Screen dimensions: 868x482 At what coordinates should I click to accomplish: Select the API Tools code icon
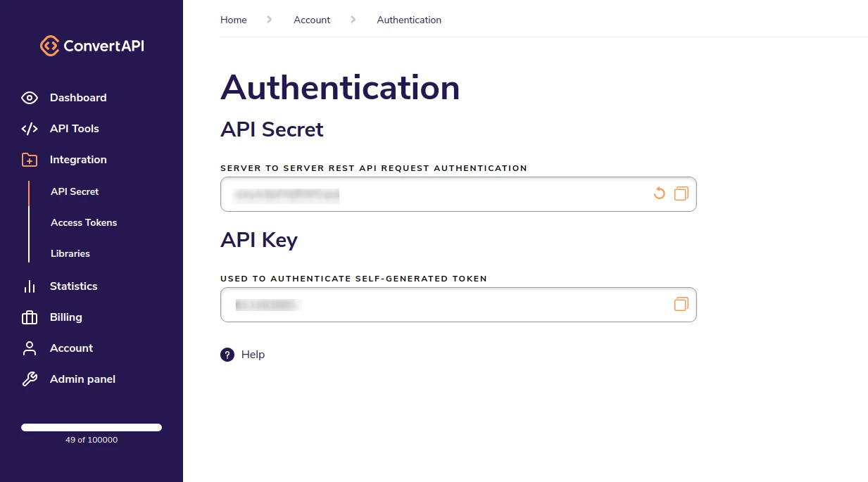tap(30, 129)
